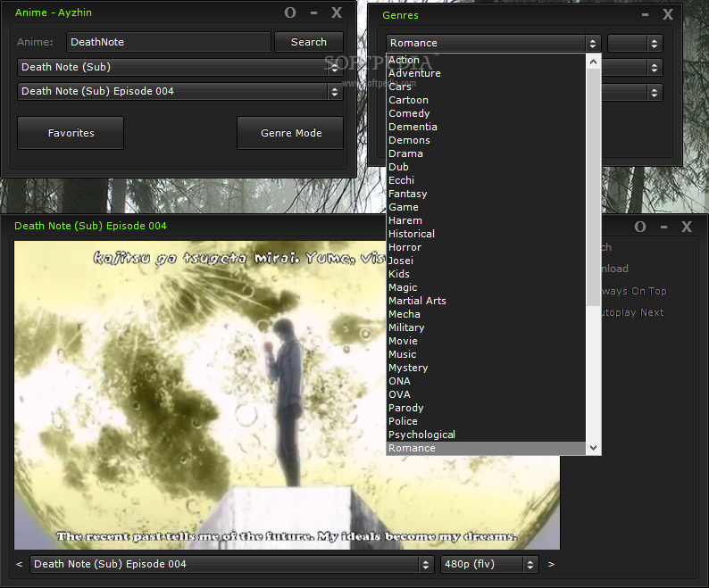Select the Music genre
709x588 pixels.
click(x=486, y=355)
